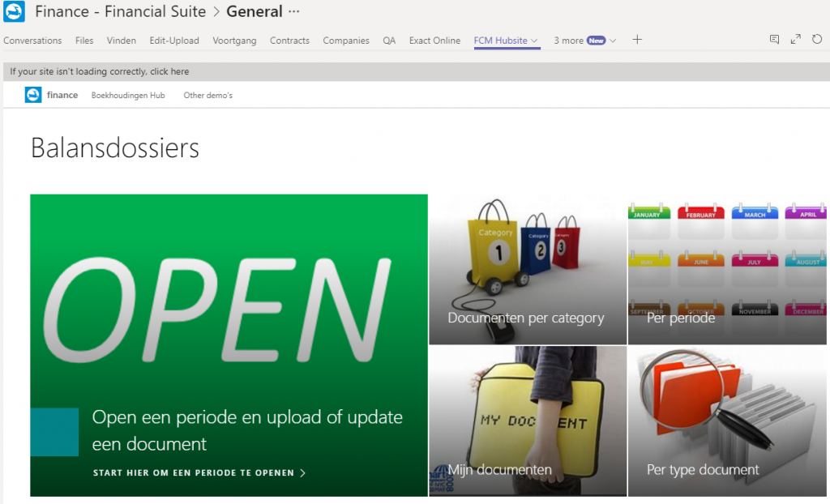
Task: Expand the FCM Hubsite tab dropdown arrow
Action: (x=535, y=41)
